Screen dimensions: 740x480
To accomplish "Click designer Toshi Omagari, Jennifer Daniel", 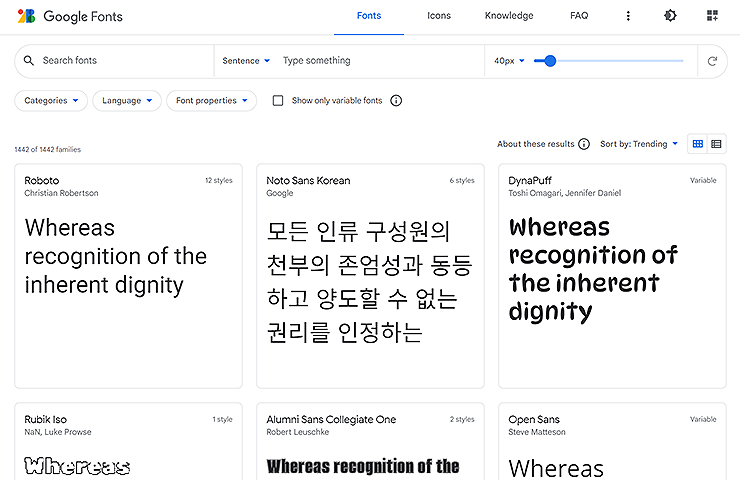I will tap(564, 193).
